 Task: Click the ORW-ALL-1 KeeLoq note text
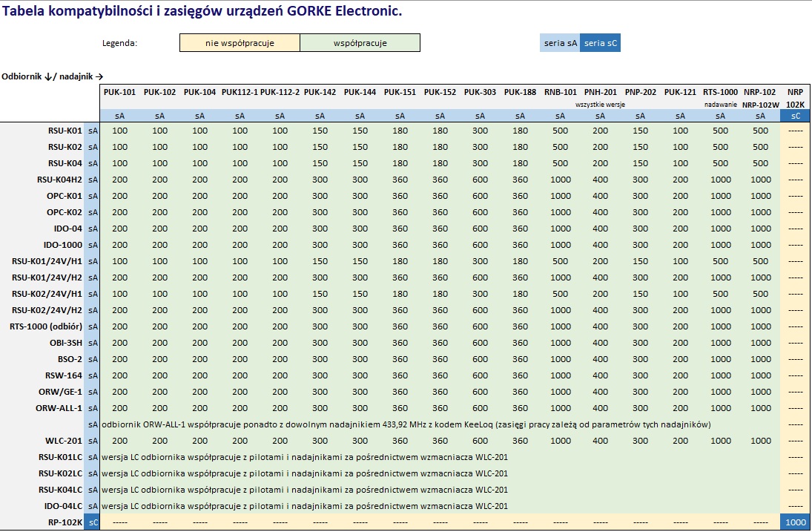[406, 424]
